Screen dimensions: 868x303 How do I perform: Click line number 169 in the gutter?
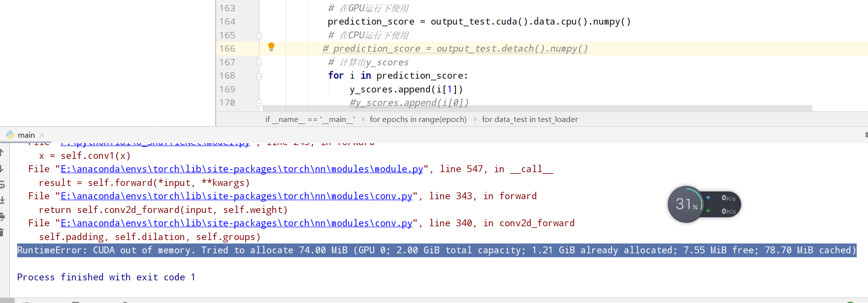[227, 90]
